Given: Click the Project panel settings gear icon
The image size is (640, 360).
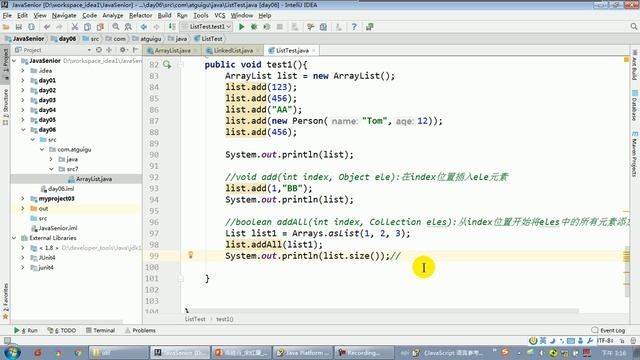Looking at the screenshot, I should (x=122, y=50).
